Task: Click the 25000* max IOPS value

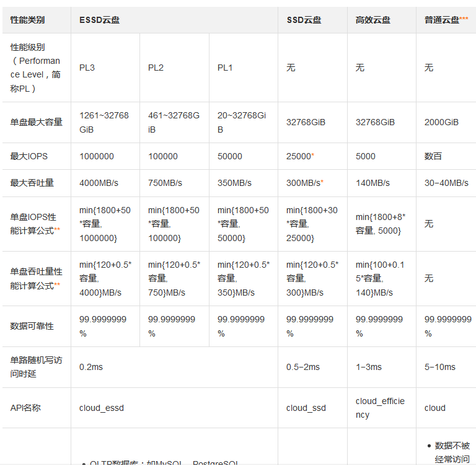Action: pos(300,156)
